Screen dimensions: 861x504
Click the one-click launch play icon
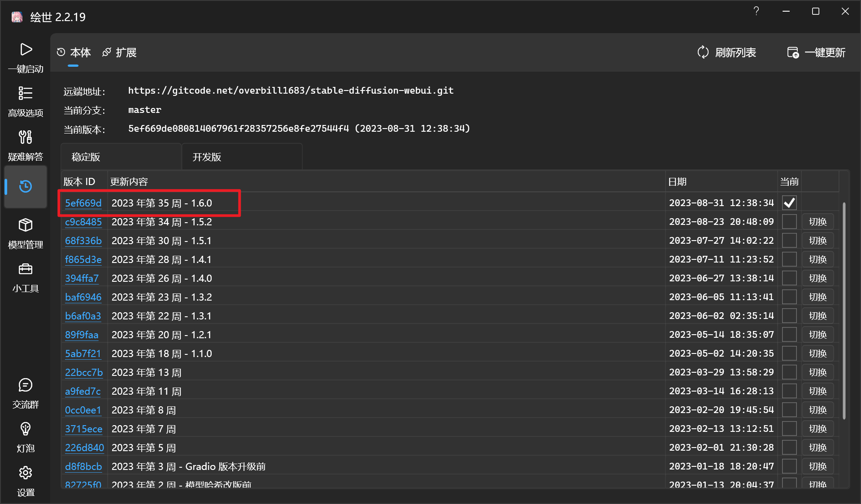[x=26, y=50]
